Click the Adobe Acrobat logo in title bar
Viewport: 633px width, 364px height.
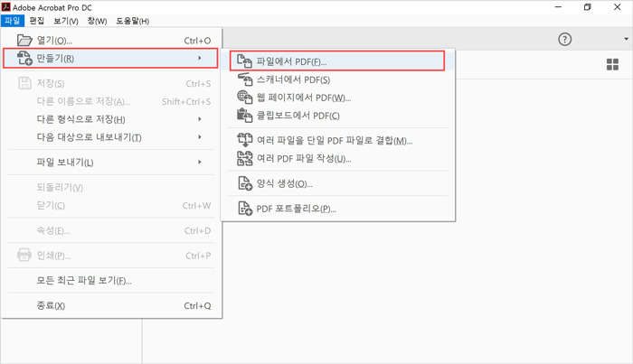click(x=6, y=7)
